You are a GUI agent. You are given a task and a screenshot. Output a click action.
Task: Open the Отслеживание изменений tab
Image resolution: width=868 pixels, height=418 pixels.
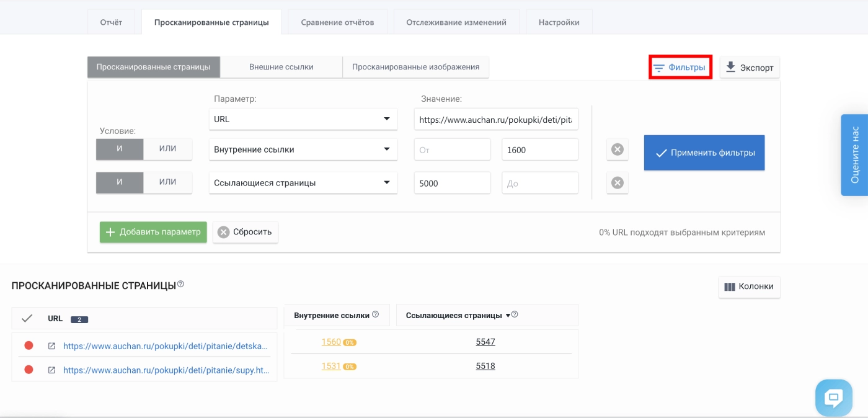(x=456, y=22)
